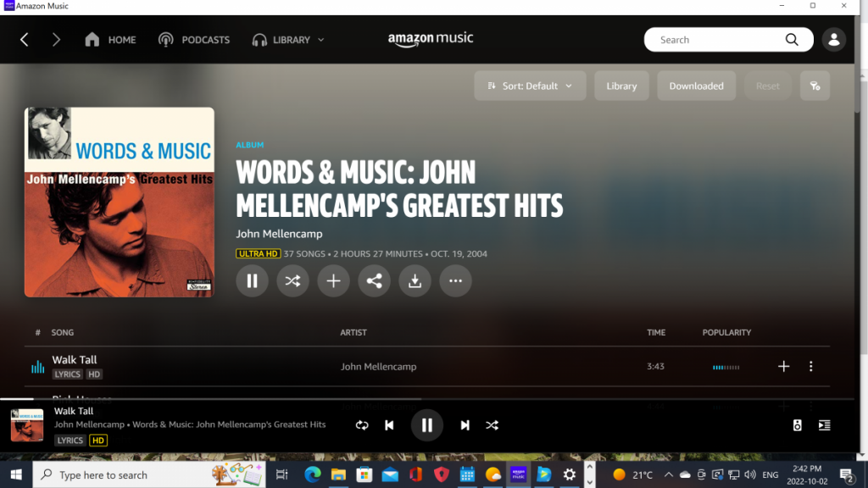Click the Windows taskbar search box
The image size is (868, 488).
tap(149, 474)
